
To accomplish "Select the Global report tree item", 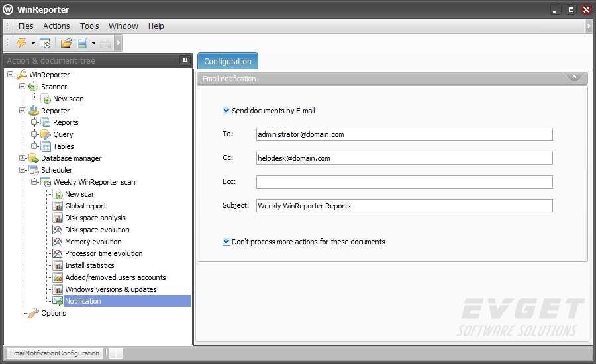I will 85,206.
